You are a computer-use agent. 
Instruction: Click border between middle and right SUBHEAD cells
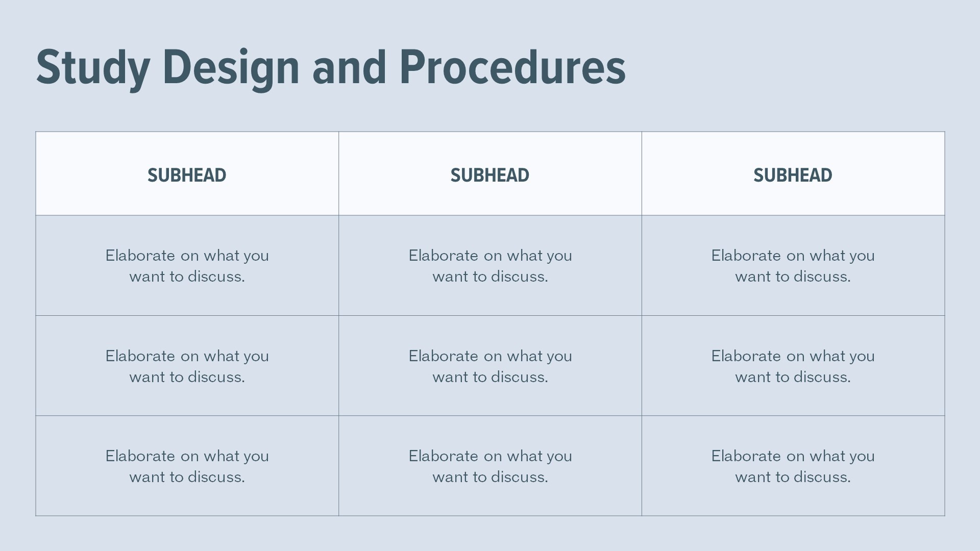click(x=642, y=173)
